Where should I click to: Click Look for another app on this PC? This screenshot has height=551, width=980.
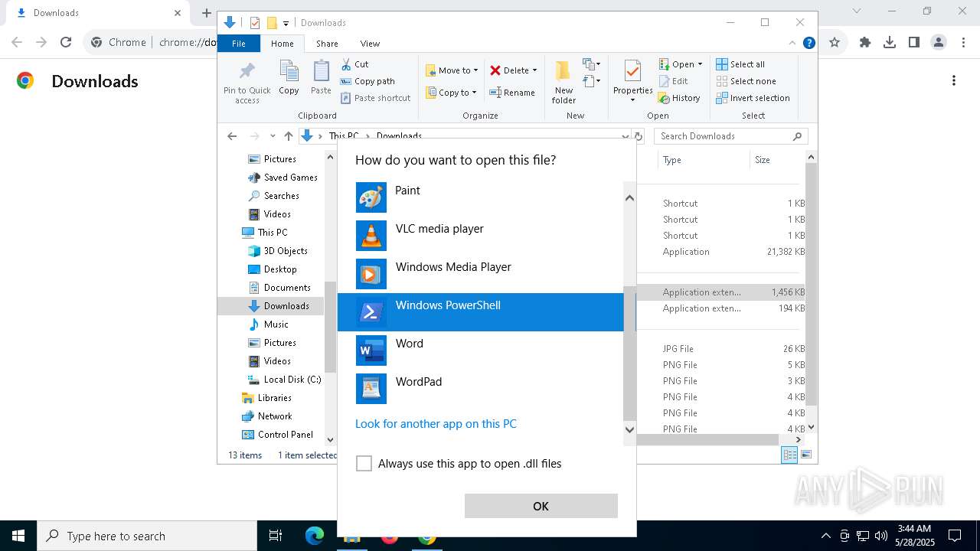pyautogui.click(x=436, y=424)
